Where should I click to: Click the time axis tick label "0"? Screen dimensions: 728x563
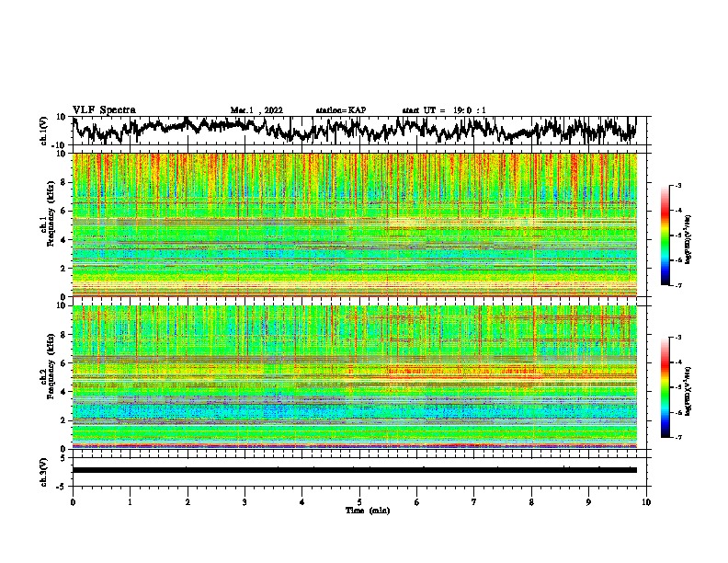tap(73, 502)
